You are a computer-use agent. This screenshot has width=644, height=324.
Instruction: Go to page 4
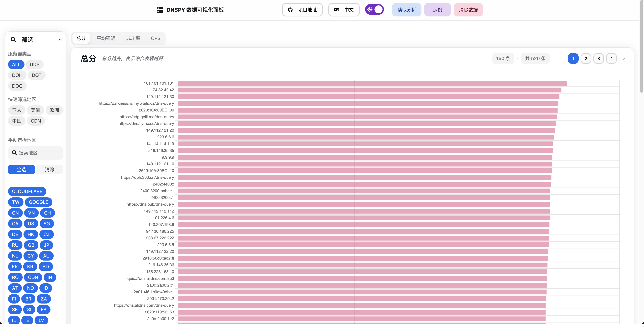(x=611, y=59)
